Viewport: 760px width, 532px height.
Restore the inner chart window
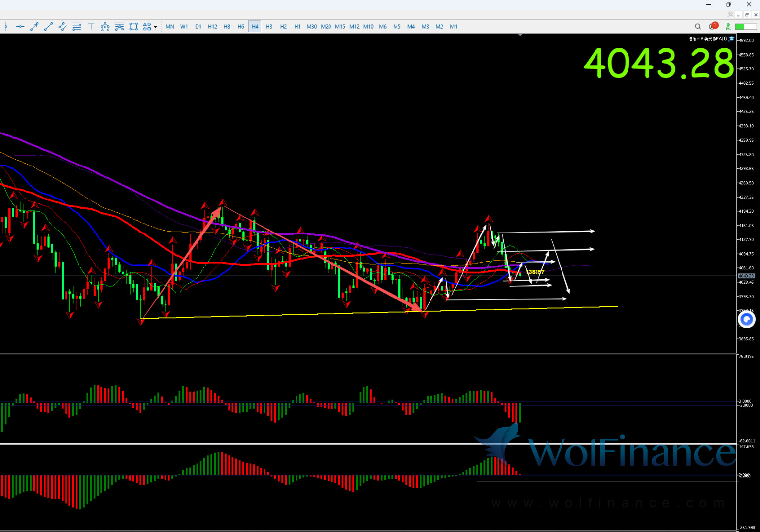pyautogui.click(x=747, y=15)
